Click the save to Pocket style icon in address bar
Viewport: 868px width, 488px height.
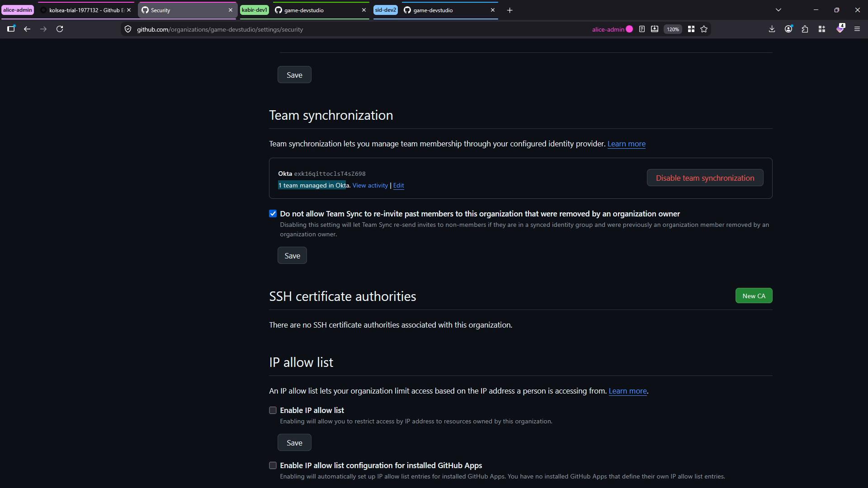pos(654,29)
